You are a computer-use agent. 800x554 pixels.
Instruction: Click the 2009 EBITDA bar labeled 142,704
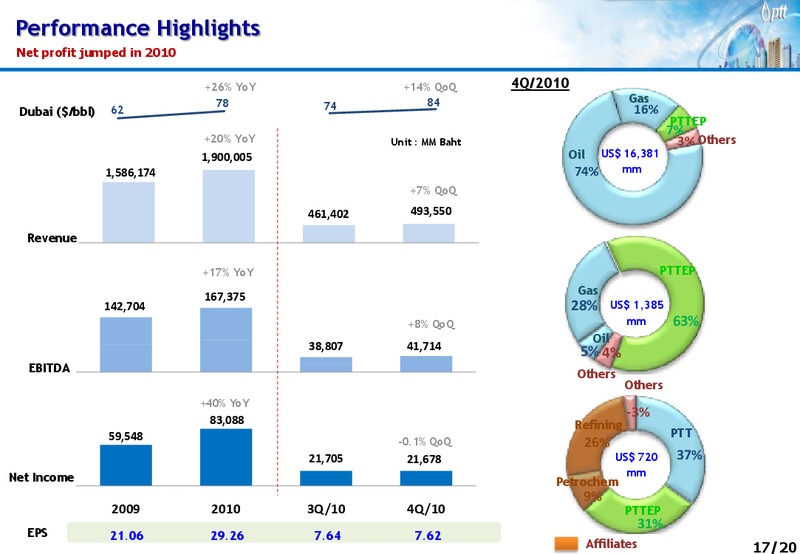point(126,344)
